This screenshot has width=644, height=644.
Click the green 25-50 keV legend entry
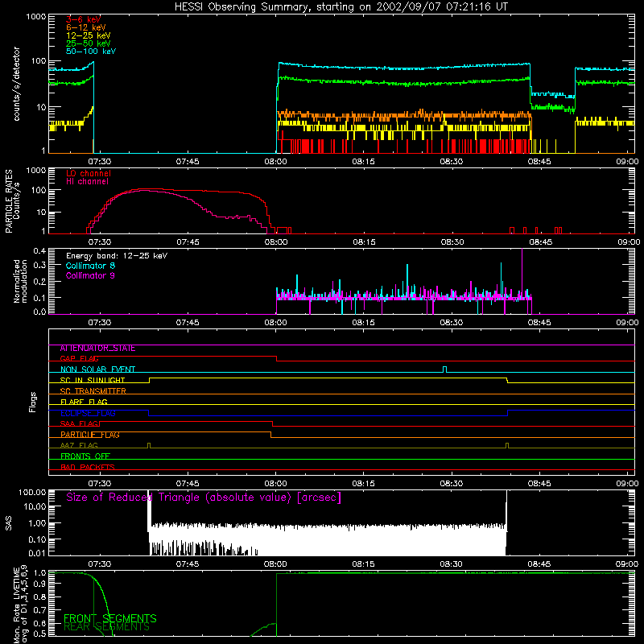pos(89,43)
